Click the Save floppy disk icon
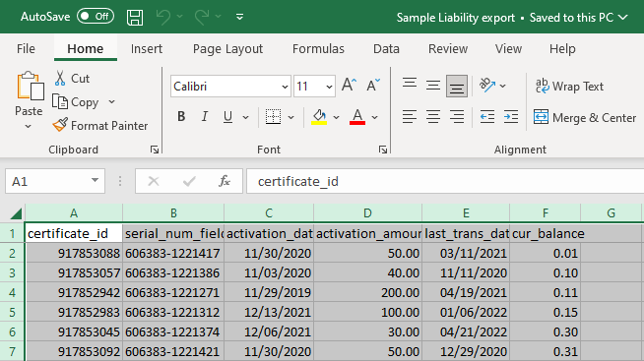 (x=135, y=18)
